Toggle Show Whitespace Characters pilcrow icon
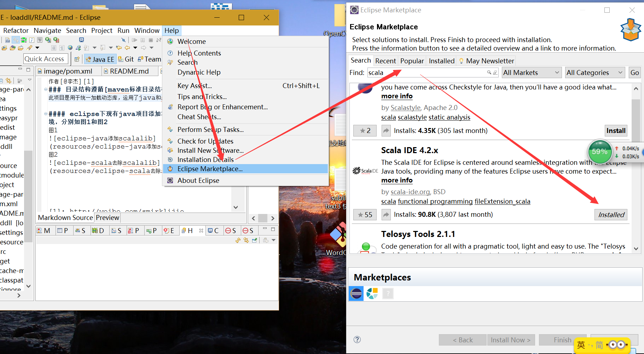 click(x=62, y=48)
